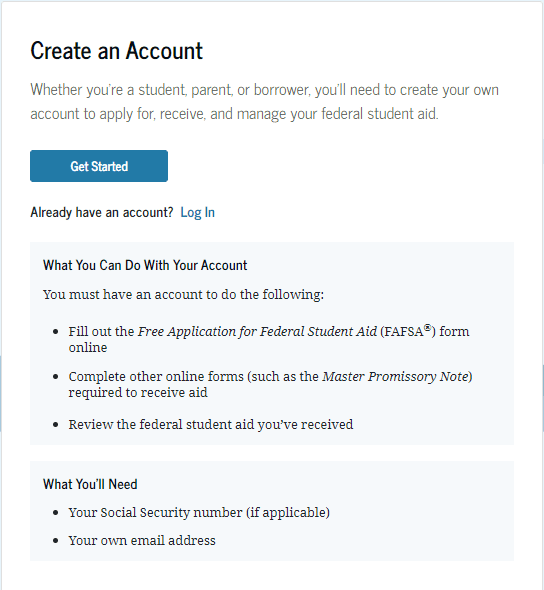This screenshot has height=590, width=544.
Task: Click bullet dot before 'Review the federal' item
Action: [56, 425]
